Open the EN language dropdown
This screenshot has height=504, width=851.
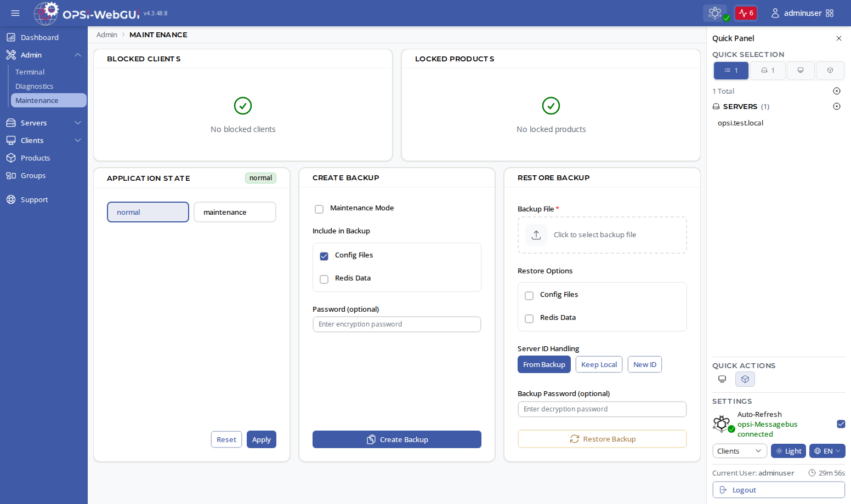[827, 451]
